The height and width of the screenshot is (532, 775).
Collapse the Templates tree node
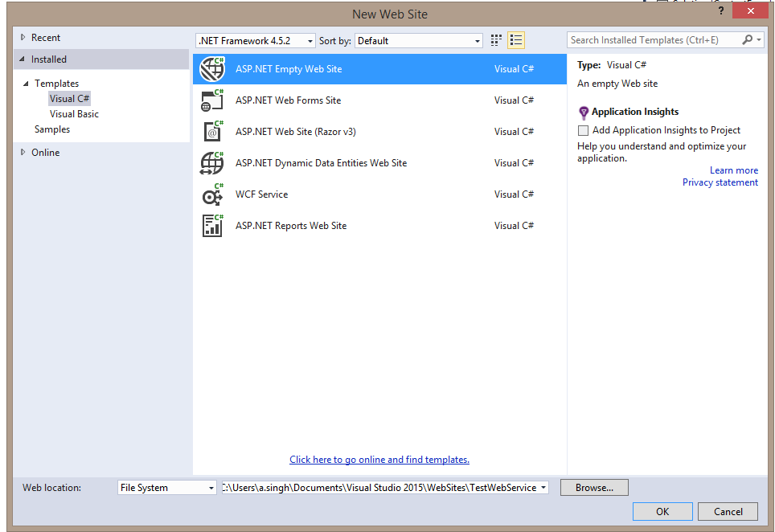27,83
